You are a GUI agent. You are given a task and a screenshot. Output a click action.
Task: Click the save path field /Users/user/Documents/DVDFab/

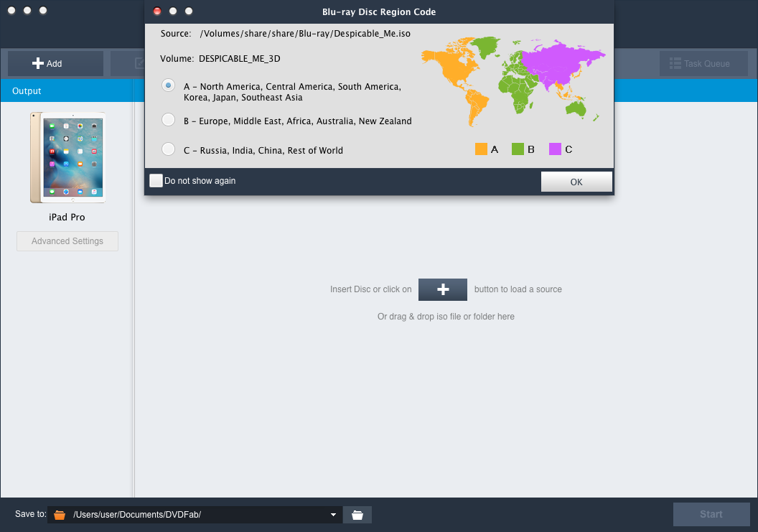195,515
